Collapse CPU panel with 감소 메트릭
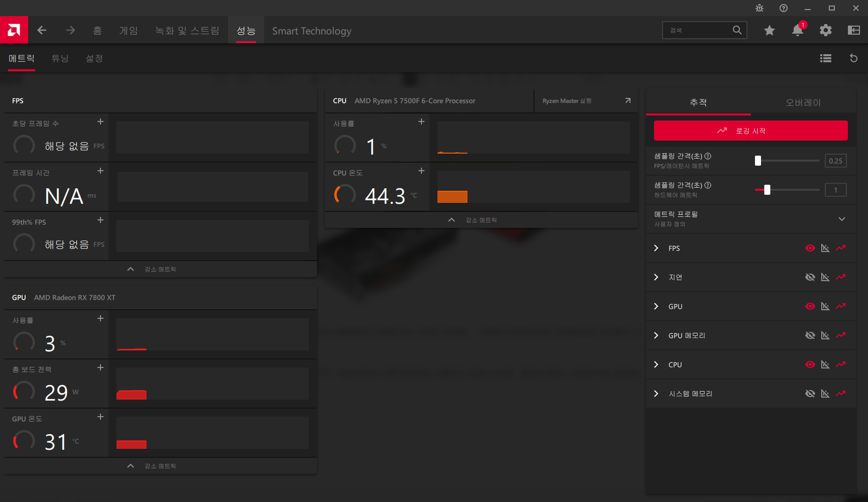Viewport: 868px width, 502px height. 481,220
